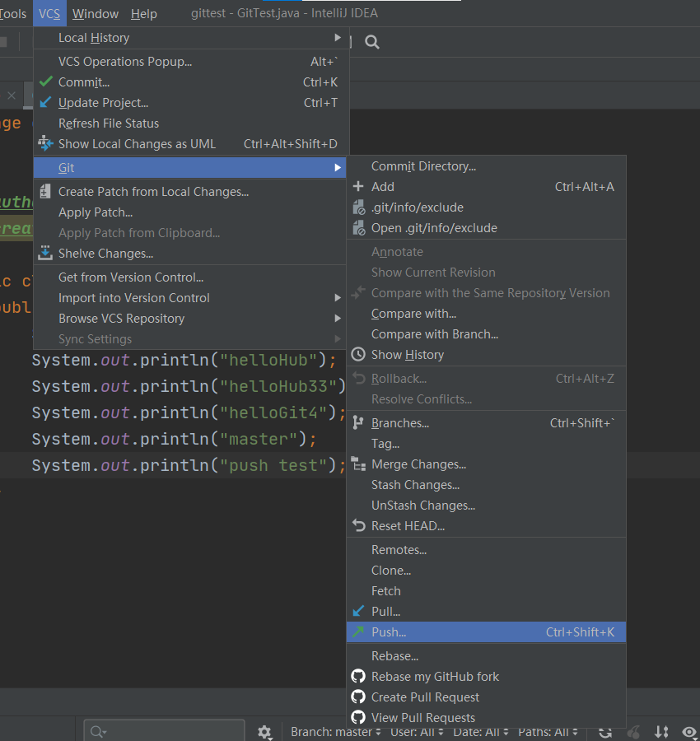
Task: Click the blue arrow icon beside Pull
Action: (x=358, y=611)
